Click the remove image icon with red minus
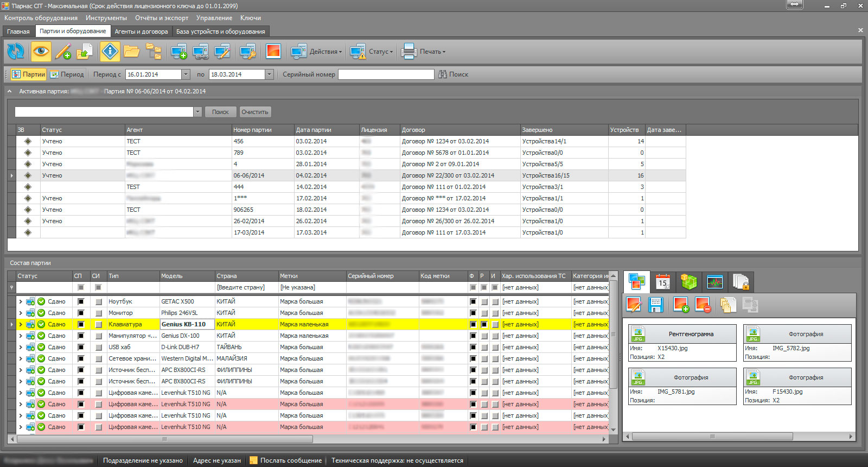868x467 pixels. click(x=704, y=305)
